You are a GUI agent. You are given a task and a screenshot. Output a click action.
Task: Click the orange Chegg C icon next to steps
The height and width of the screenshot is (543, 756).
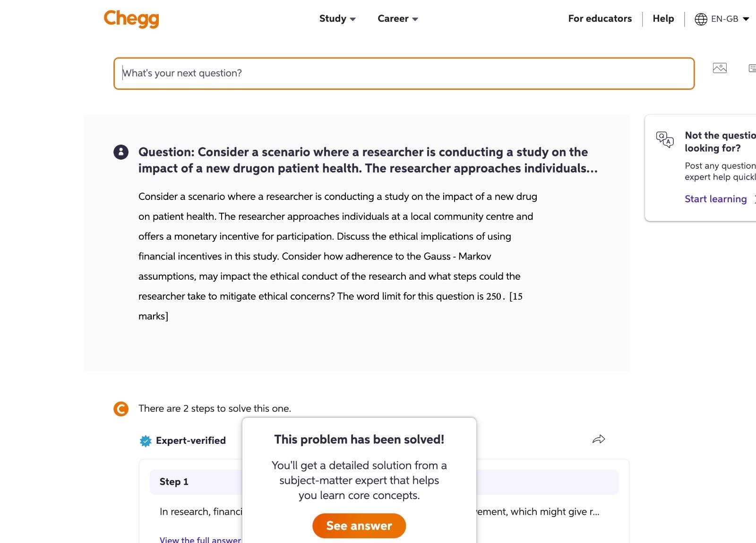[121, 408]
